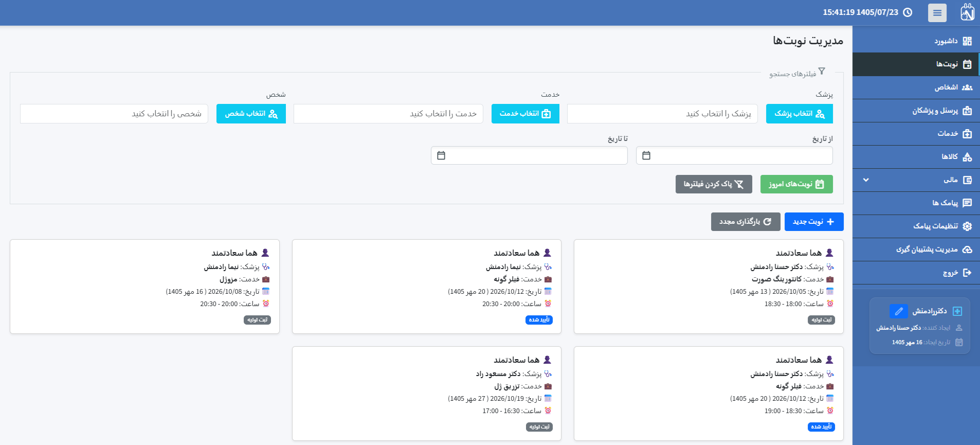The height and width of the screenshot is (445, 980).
Task: Create a new appointment with نوبت جدید
Action: (814, 222)
